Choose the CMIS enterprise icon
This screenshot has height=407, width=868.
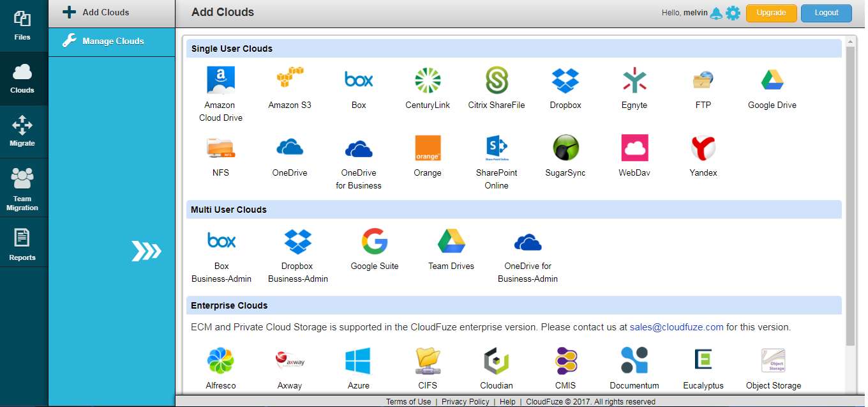(x=565, y=361)
